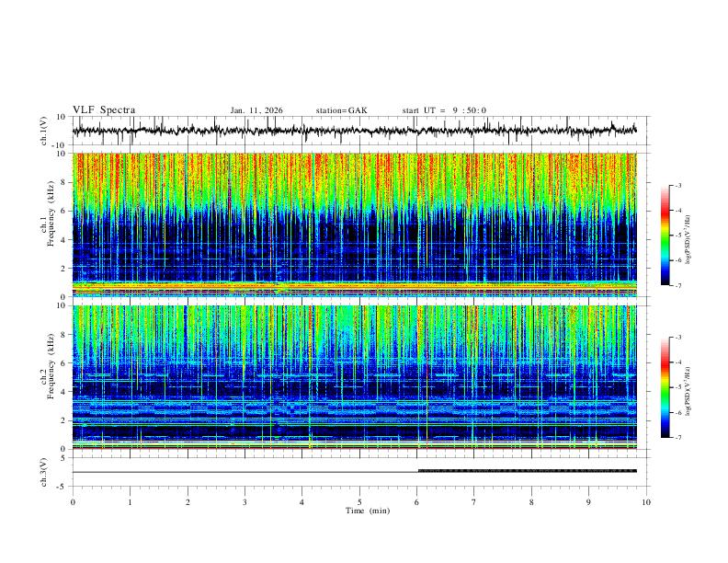
Task: Click the '-5' tick on ch.3(V) axis
Action: tap(63, 487)
